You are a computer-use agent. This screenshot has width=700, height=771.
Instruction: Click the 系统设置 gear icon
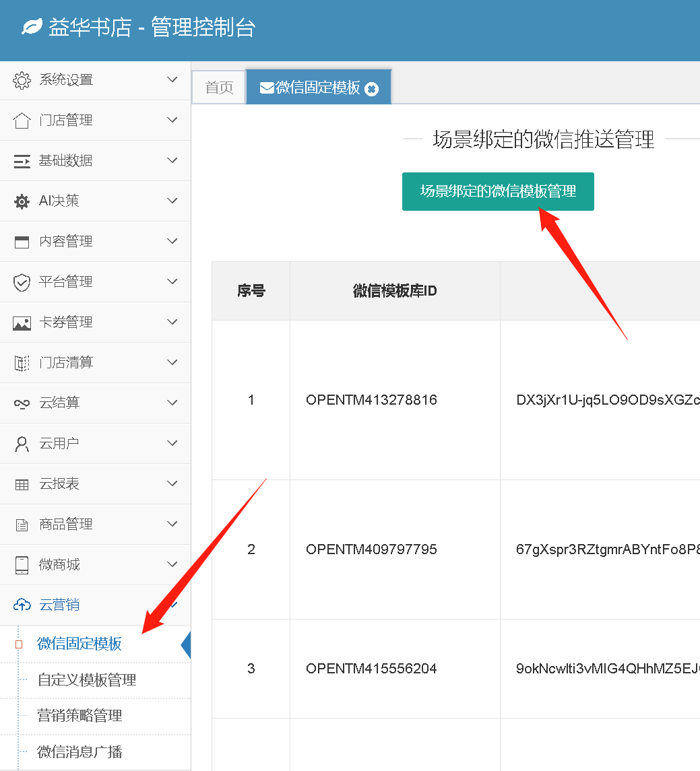click(22, 80)
